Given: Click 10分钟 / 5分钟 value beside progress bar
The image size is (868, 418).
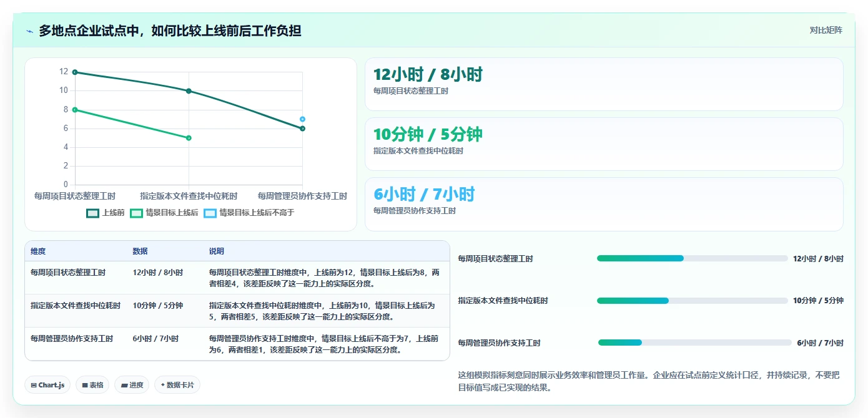Looking at the screenshot, I should click(818, 301).
